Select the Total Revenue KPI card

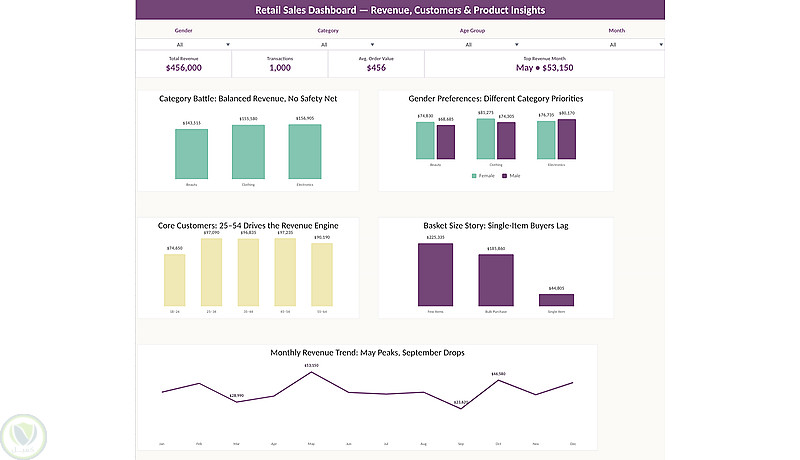tap(184, 64)
